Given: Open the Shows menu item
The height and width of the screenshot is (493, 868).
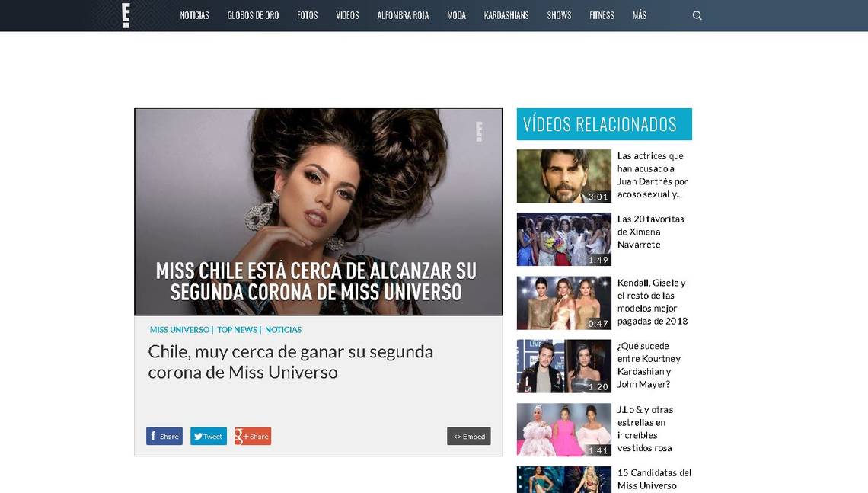Looking at the screenshot, I should (x=559, y=15).
